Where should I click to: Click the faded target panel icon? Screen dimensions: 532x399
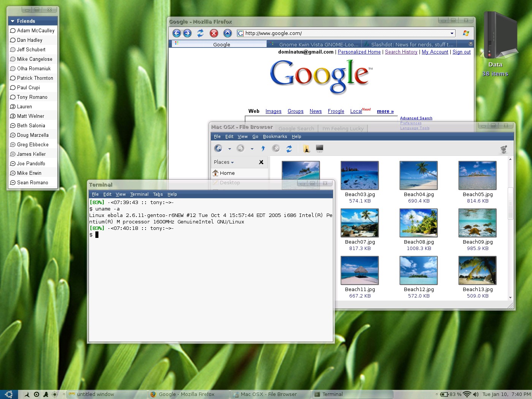(x=55, y=394)
